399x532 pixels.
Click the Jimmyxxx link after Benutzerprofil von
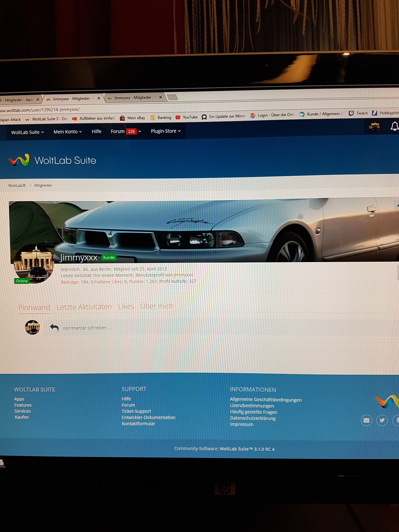pos(183,275)
